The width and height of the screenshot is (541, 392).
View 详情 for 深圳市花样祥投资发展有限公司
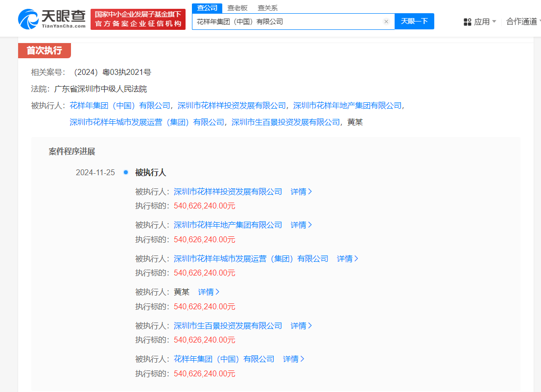coord(301,192)
